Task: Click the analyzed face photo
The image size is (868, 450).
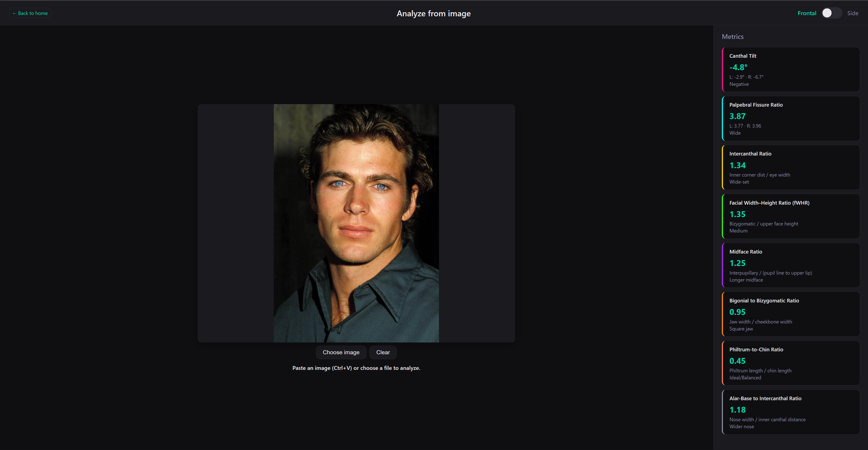Action: click(x=356, y=223)
